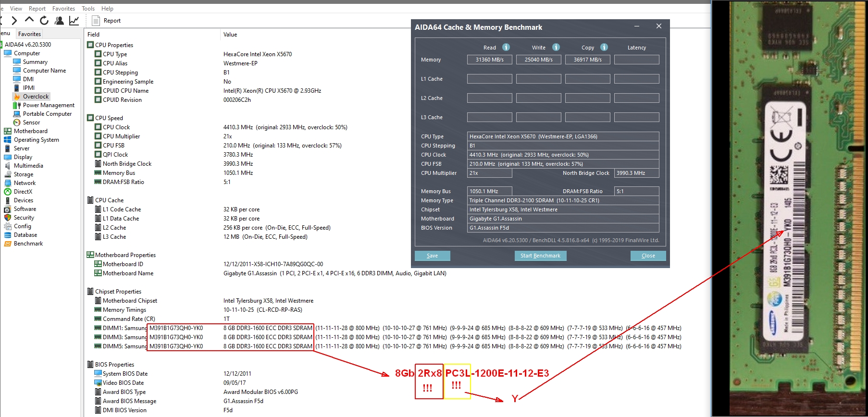The width and height of the screenshot is (868, 417).
Task: Click the Memory Copy result field
Action: tap(588, 60)
